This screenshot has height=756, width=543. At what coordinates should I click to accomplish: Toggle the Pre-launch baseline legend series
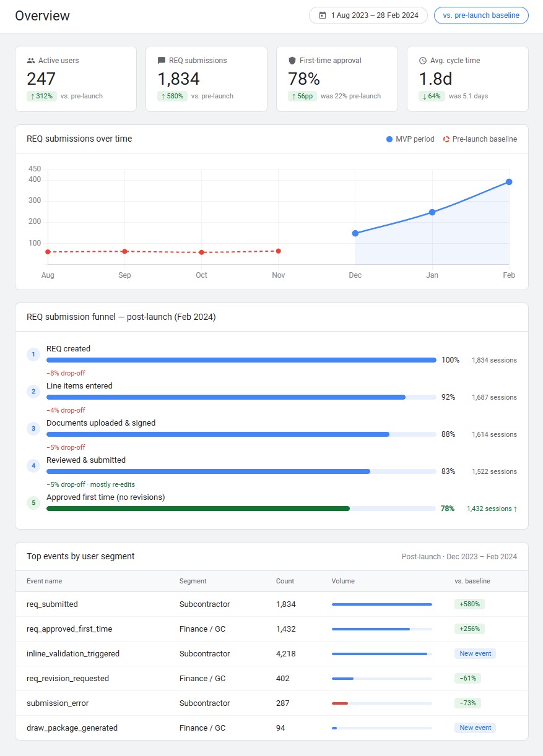click(x=480, y=139)
